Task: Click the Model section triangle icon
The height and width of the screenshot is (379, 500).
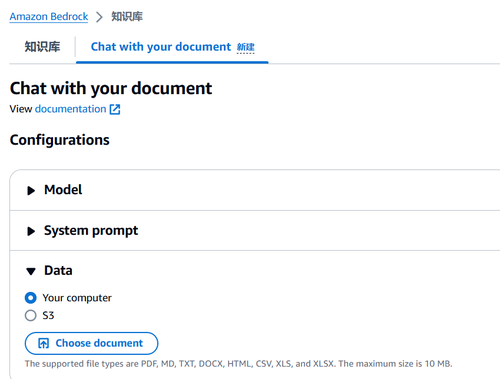Action: [31, 190]
